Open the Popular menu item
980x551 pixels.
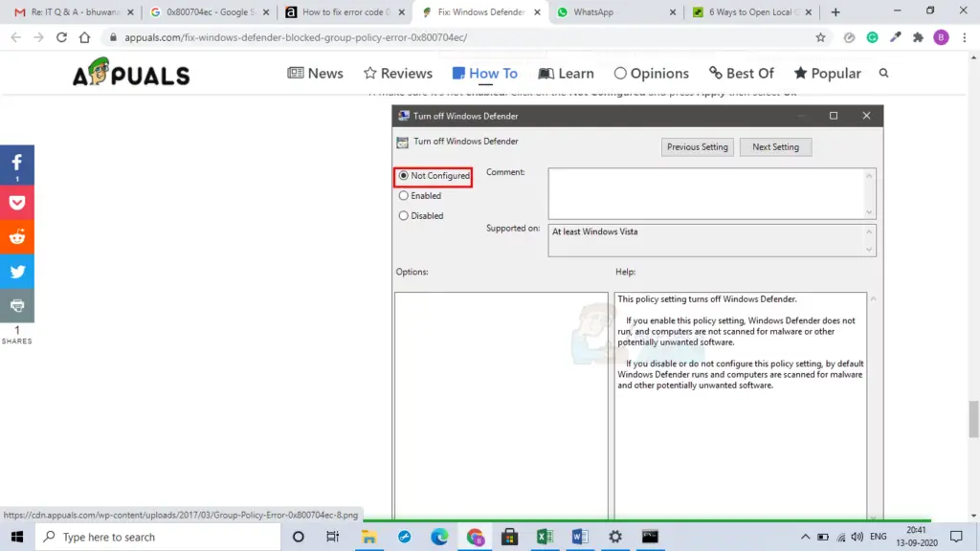(x=828, y=73)
